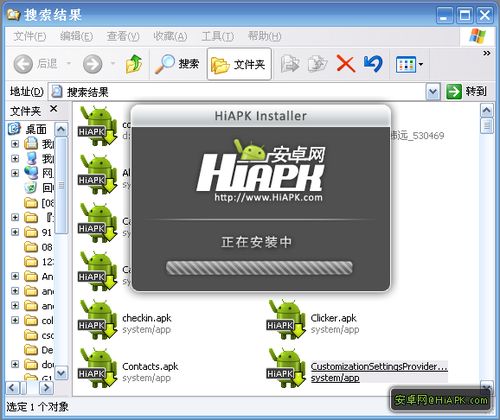Expand the My Documents tree node
500x420 pixels.
pyautogui.click(x=15, y=144)
